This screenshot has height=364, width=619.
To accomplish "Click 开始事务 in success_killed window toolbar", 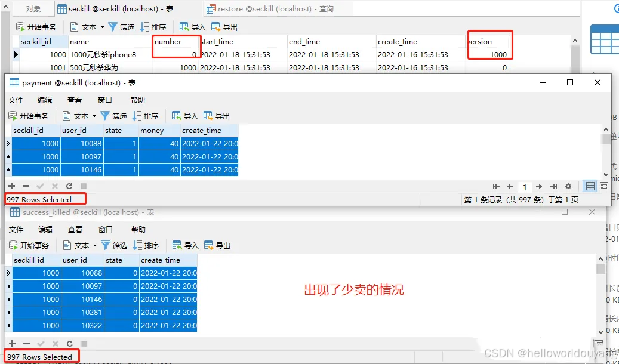I will pyautogui.click(x=29, y=245).
